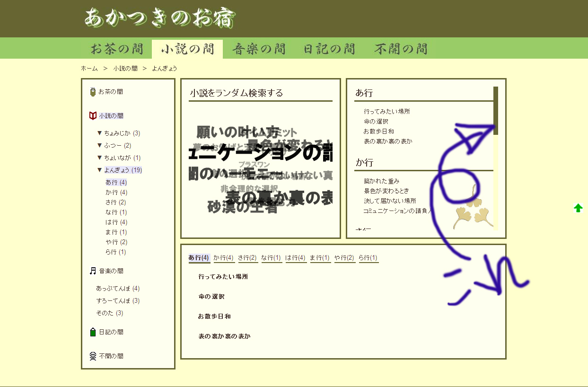Screen dimensions: 588x387
Task: Click the music note icon beside 音楽の間
Action: [93, 271]
